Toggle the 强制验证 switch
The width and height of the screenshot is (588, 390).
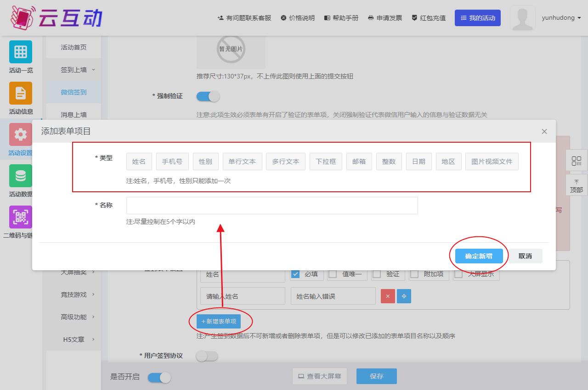pyautogui.click(x=208, y=96)
